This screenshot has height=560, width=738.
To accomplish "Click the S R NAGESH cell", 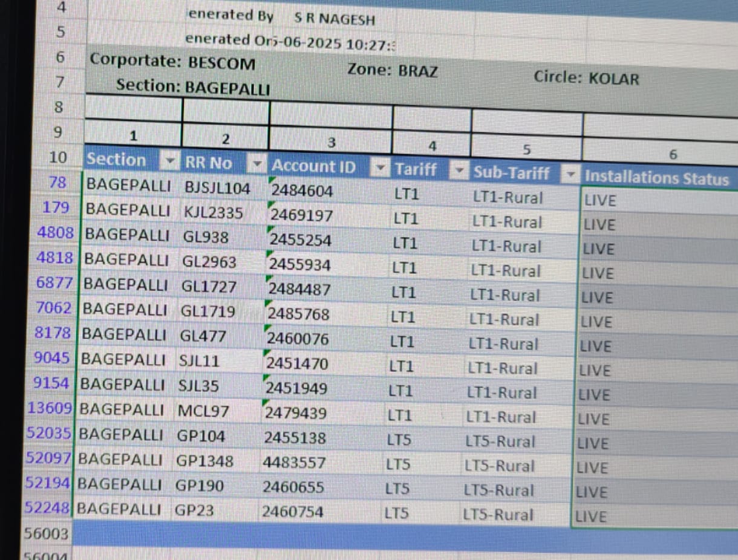I will (334, 19).
